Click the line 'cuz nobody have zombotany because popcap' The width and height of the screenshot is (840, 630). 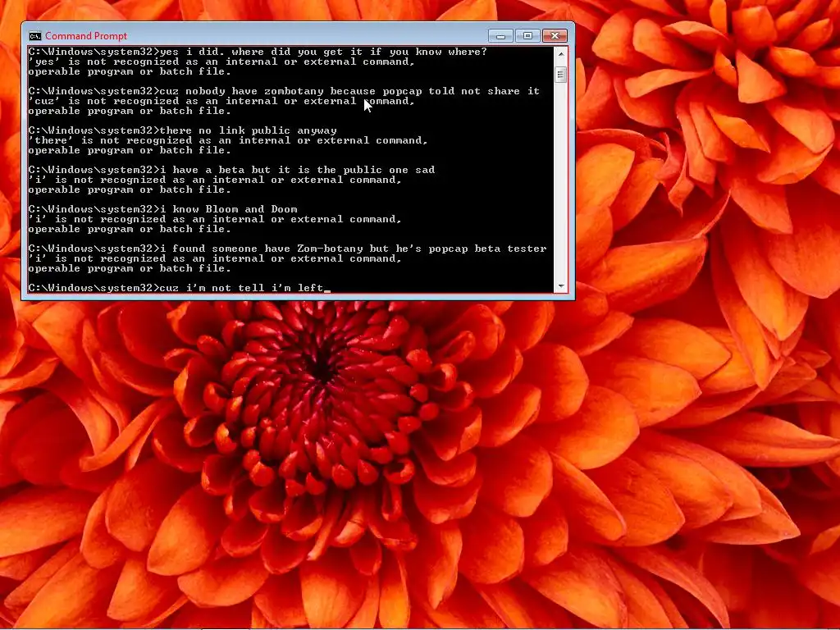(x=284, y=91)
